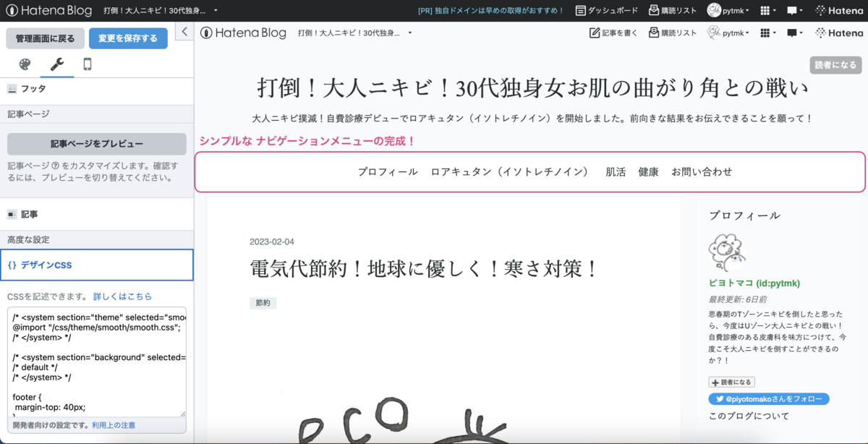Open pytmk user menu in preview header
This screenshot has height=444, width=868.
tap(728, 33)
